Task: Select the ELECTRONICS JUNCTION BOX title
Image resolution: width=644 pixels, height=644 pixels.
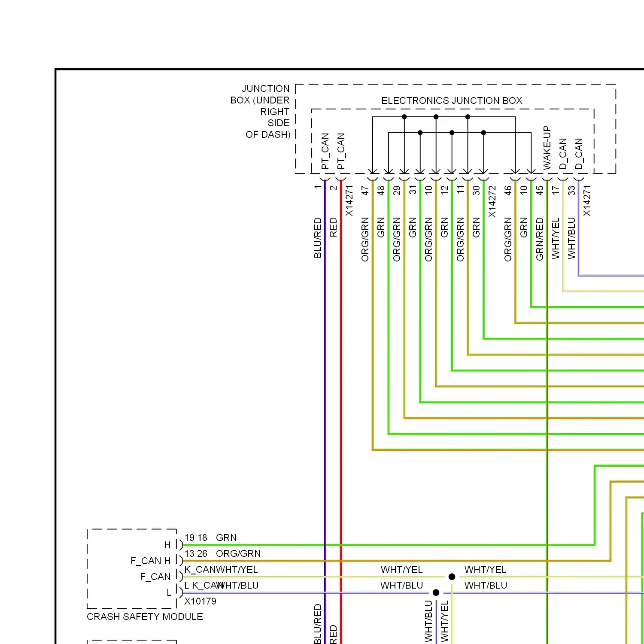Action: 452,100
